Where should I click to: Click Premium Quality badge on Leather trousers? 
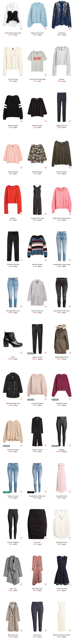click(30, 353)
